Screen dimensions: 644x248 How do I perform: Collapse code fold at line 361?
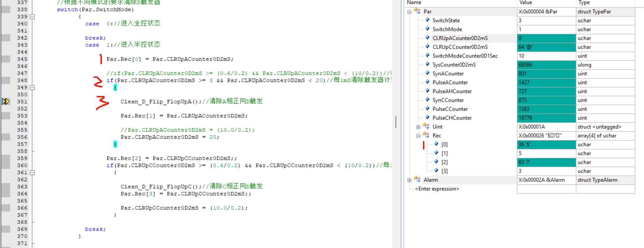tap(32, 172)
